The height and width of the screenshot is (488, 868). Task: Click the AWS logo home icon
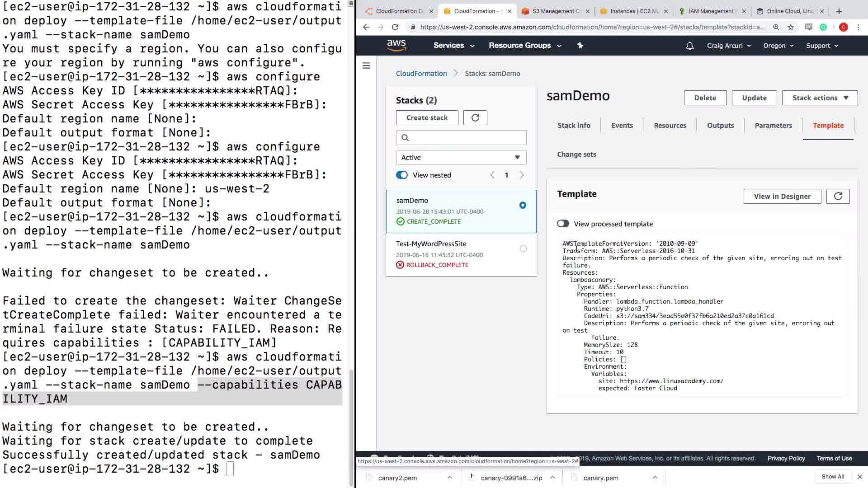(396, 45)
